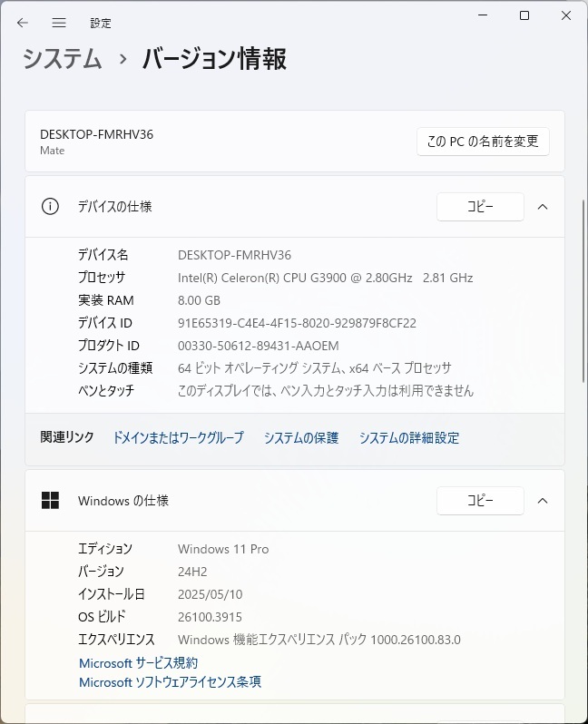Viewport: 588px width, 724px height.
Task: Select the processor value Intel(R) Celeron(R) G3900
Action: coord(325,278)
